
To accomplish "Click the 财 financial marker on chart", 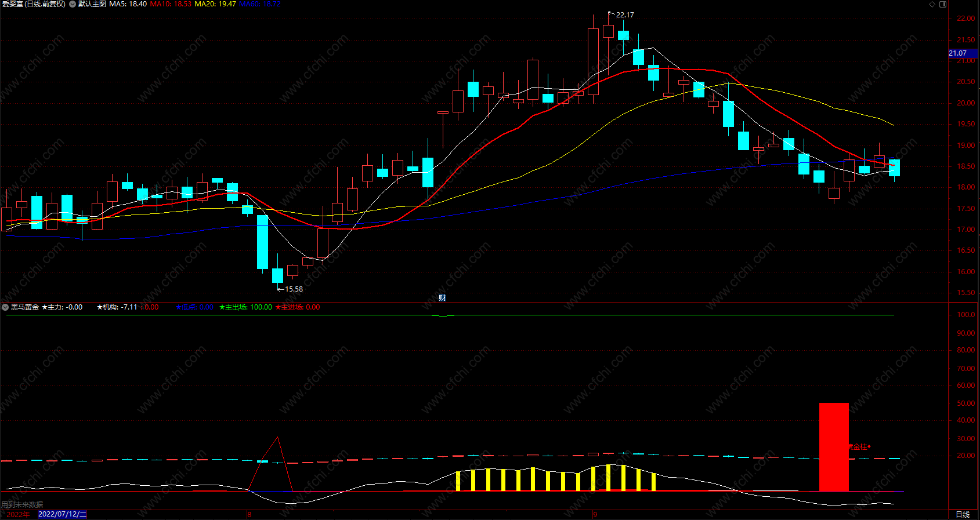I will (x=442, y=298).
